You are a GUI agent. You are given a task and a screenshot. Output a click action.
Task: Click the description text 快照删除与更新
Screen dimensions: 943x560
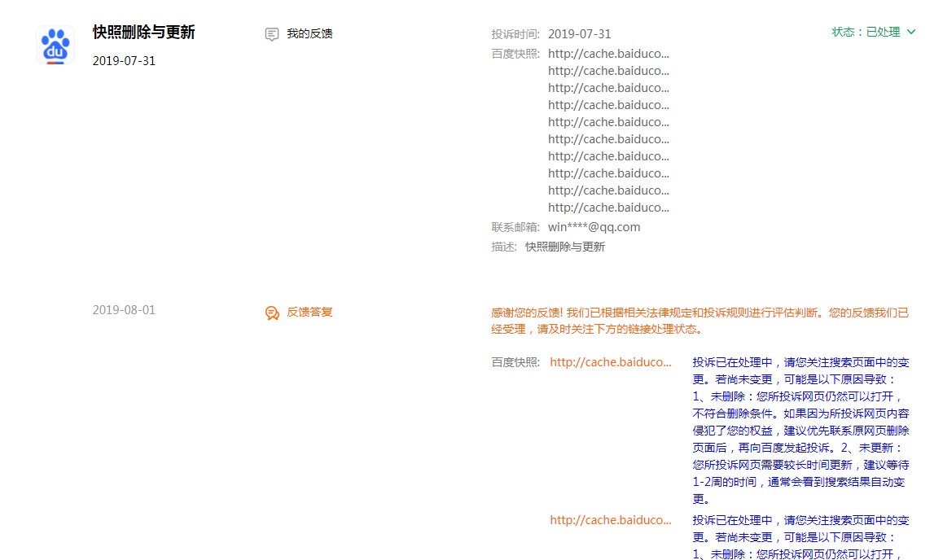pyautogui.click(x=564, y=247)
